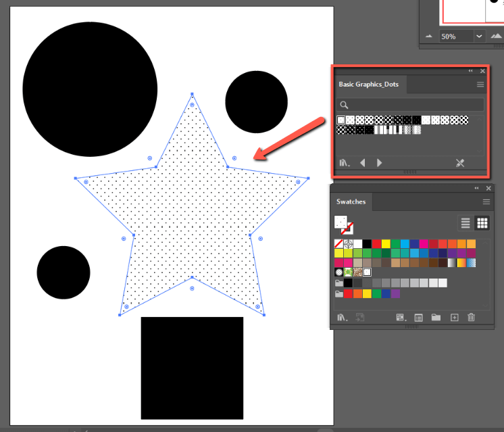Pick the white swatch in Swatches top row
The width and height of the screenshot is (504, 432).
[x=357, y=244]
